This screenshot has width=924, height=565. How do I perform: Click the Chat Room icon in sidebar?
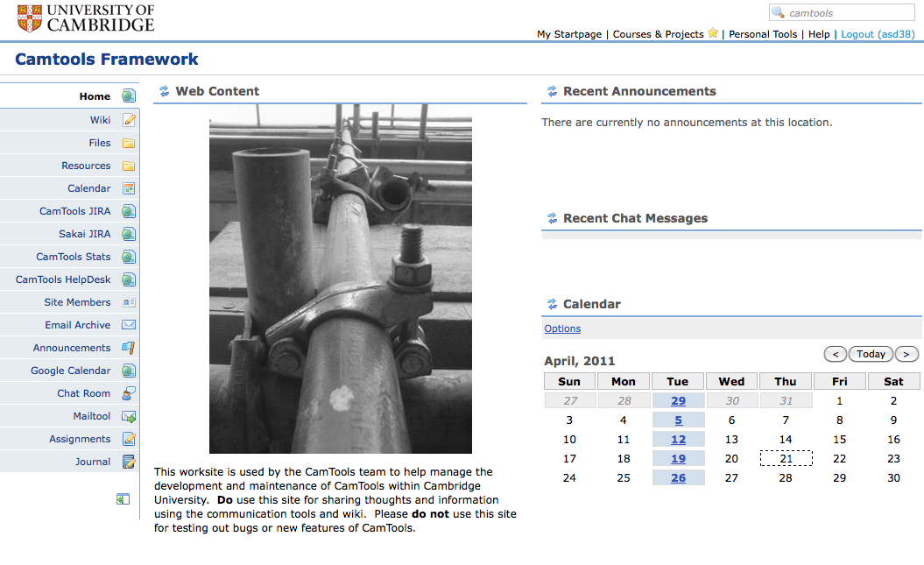(129, 393)
